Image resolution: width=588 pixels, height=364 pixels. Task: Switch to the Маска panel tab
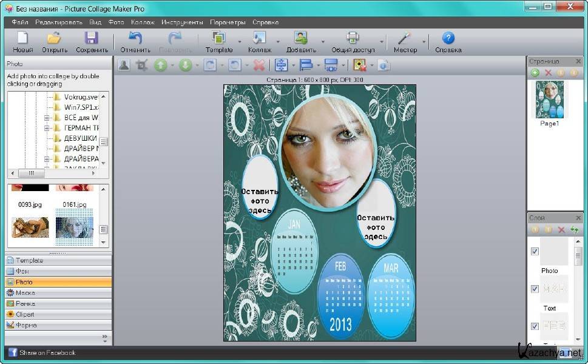[25, 292]
